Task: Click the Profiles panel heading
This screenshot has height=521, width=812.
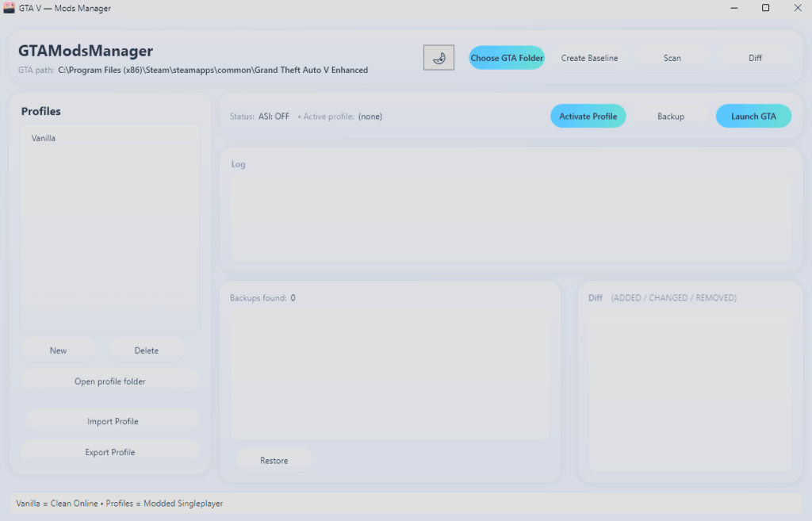Action: pyautogui.click(x=41, y=111)
